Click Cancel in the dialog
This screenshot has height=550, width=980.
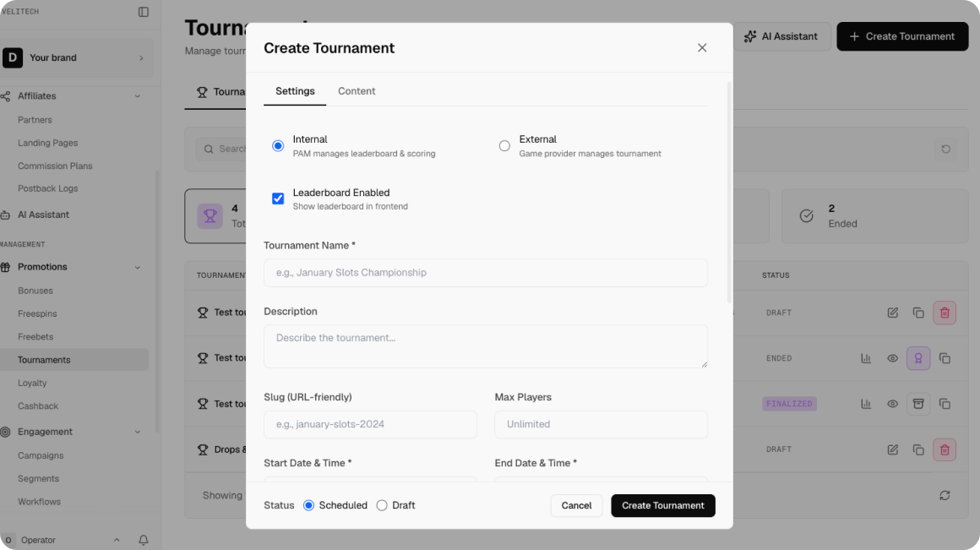tap(576, 505)
